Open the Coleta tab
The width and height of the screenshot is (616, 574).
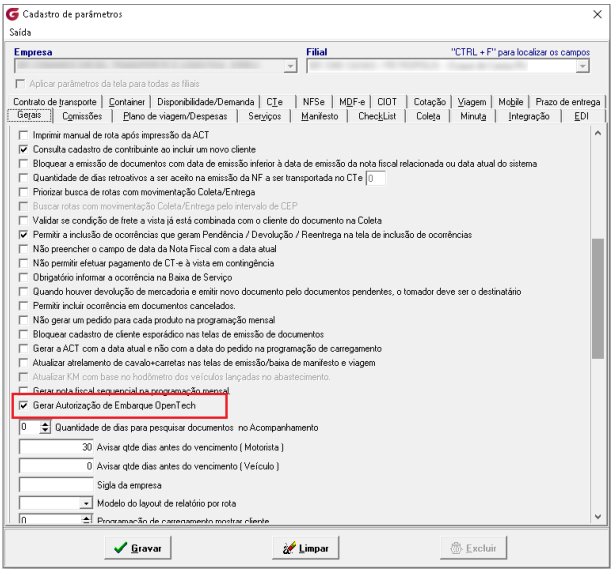coord(428,116)
